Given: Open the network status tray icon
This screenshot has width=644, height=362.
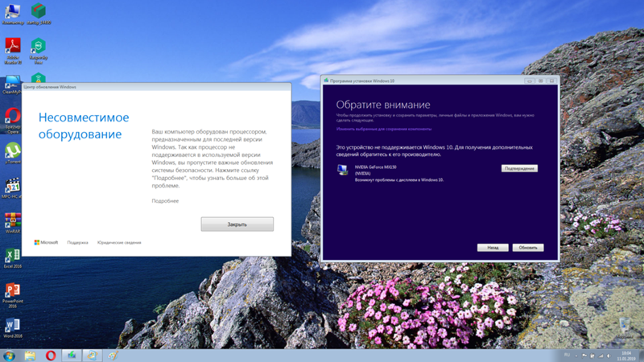Looking at the screenshot, I should pos(601,356).
